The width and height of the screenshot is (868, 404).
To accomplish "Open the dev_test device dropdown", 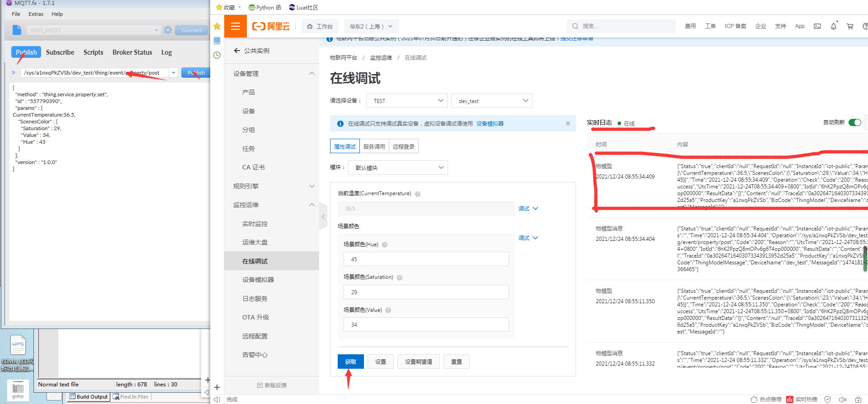I will [x=492, y=101].
